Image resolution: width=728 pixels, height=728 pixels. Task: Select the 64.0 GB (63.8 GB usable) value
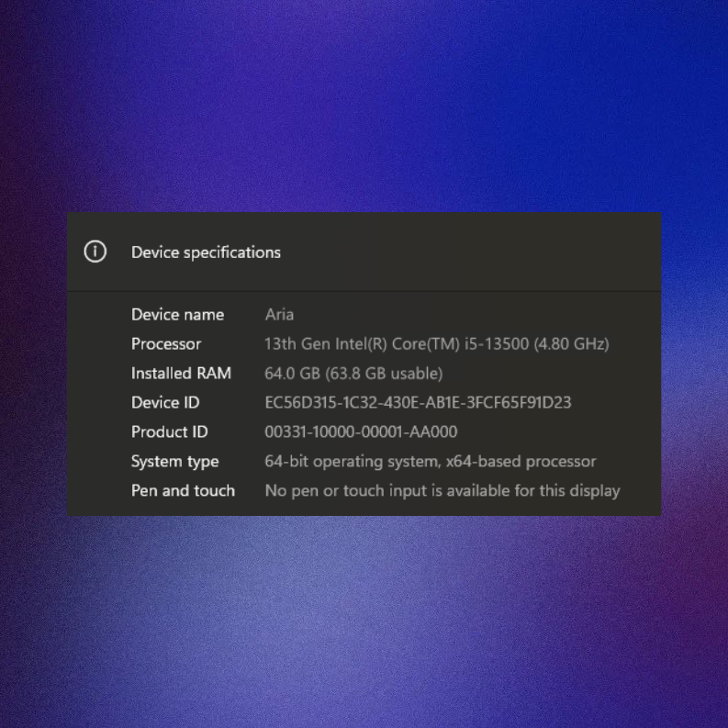click(353, 374)
